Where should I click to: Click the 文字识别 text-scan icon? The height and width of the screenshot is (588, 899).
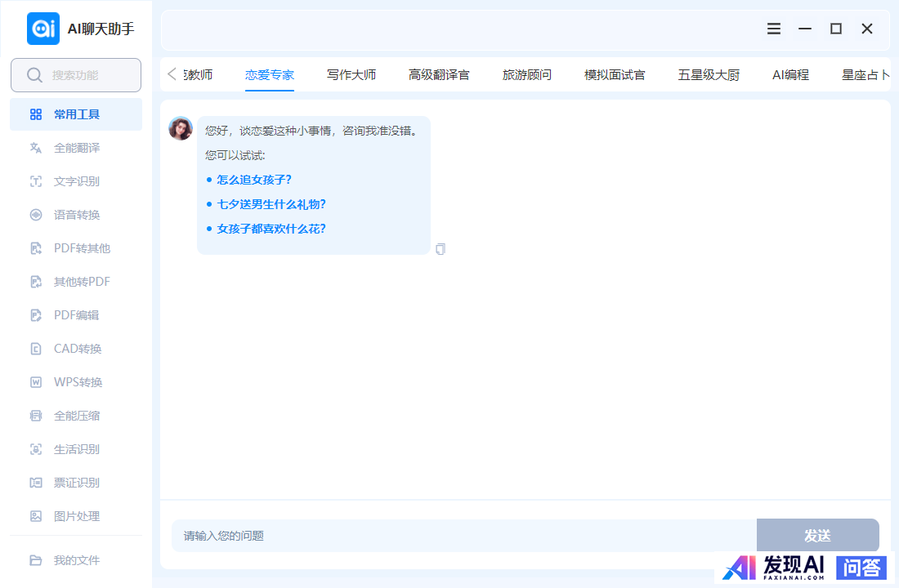tap(35, 181)
